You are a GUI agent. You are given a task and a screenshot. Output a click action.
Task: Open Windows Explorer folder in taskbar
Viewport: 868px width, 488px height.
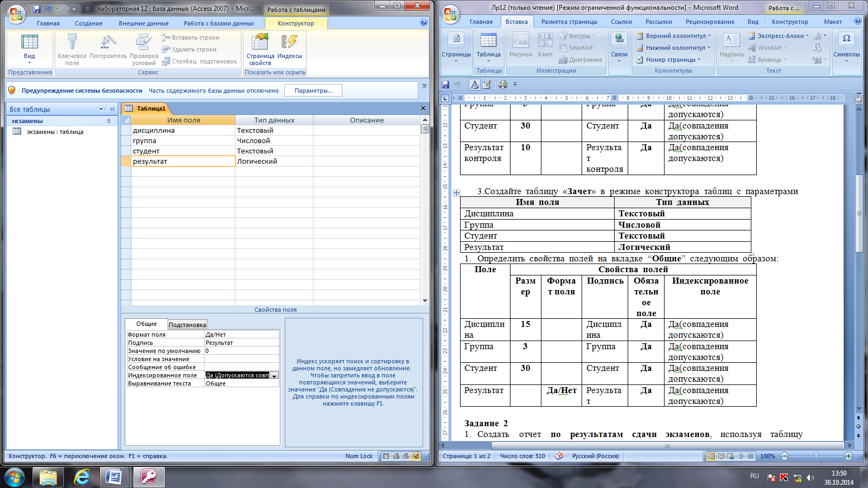coord(48,477)
